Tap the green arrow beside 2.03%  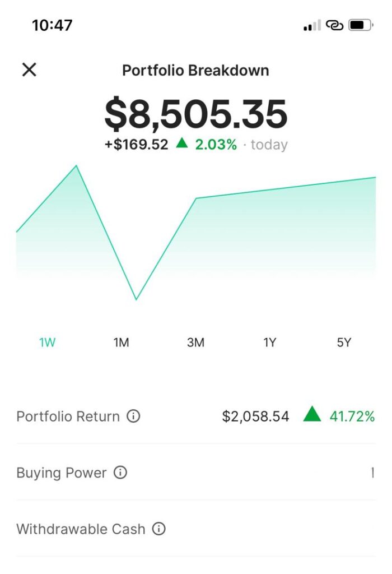181,143
